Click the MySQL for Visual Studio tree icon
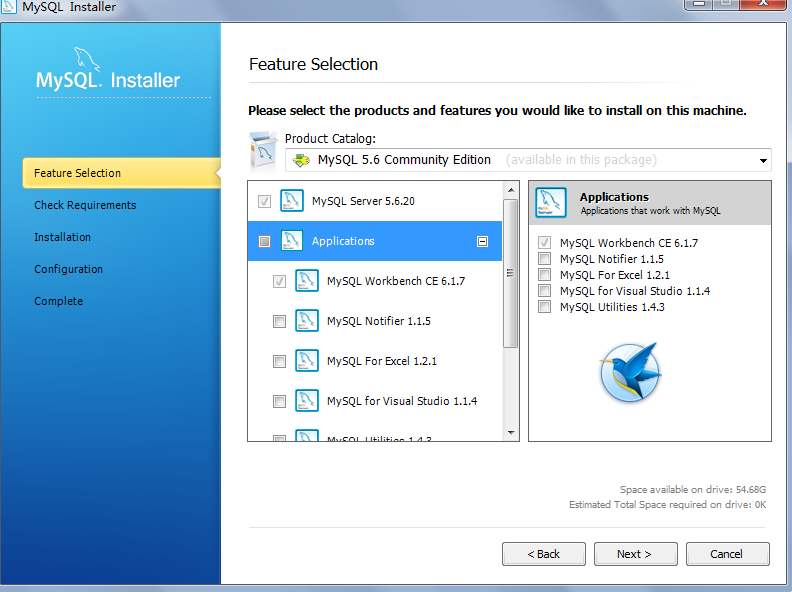 tap(307, 401)
